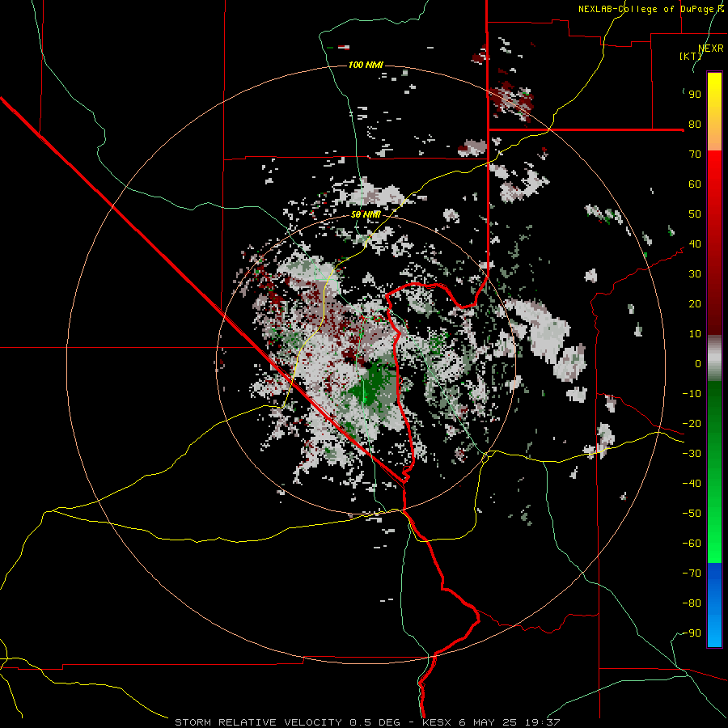Click the 50 value on the color scale
Image resolution: width=728 pixels, height=728 pixels.
(695, 214)
